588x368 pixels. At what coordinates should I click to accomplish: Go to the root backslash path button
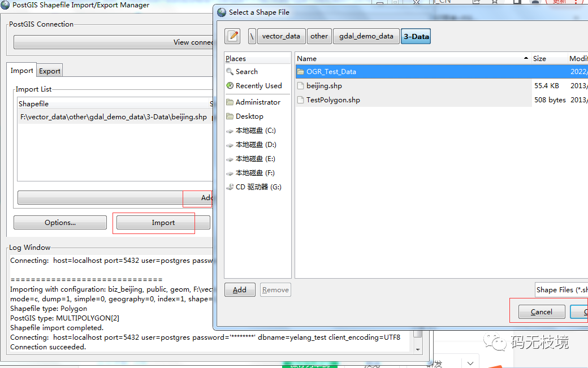point(252,36)
